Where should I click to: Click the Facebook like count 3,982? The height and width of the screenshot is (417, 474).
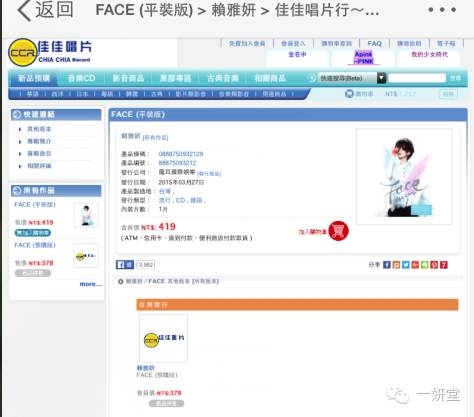pos(145,265)
